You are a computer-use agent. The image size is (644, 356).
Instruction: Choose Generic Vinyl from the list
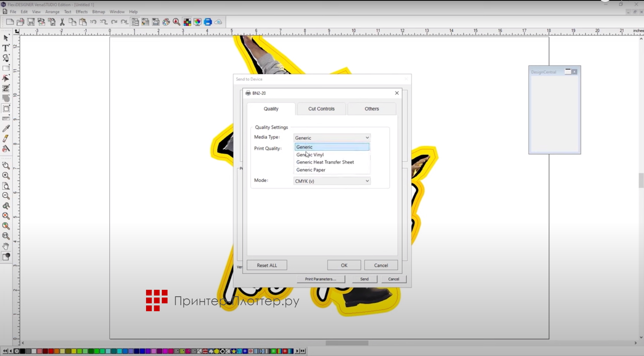310,155
